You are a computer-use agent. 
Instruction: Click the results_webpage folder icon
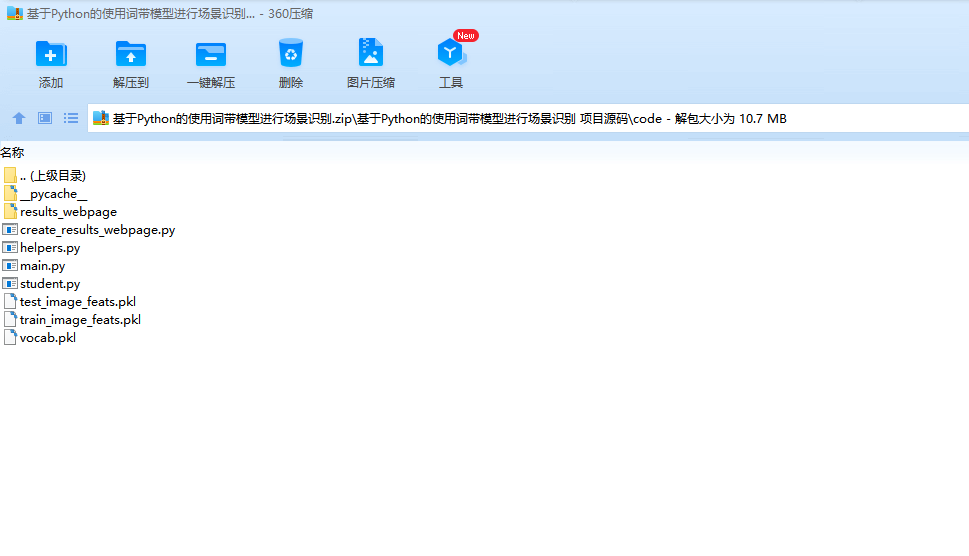(x=10, y=211)
